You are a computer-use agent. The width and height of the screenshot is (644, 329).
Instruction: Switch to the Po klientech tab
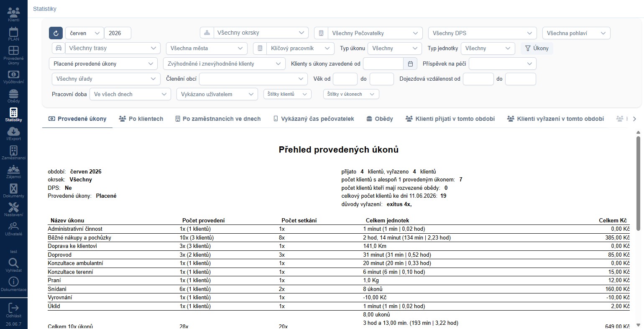tap(141, 119)
